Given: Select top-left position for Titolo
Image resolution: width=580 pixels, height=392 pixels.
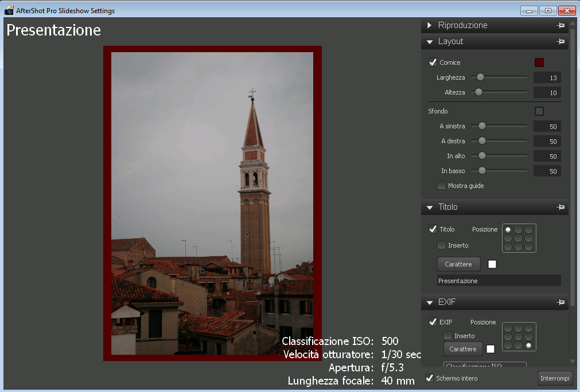Looking at the screenshot, I should click(508, 229).
